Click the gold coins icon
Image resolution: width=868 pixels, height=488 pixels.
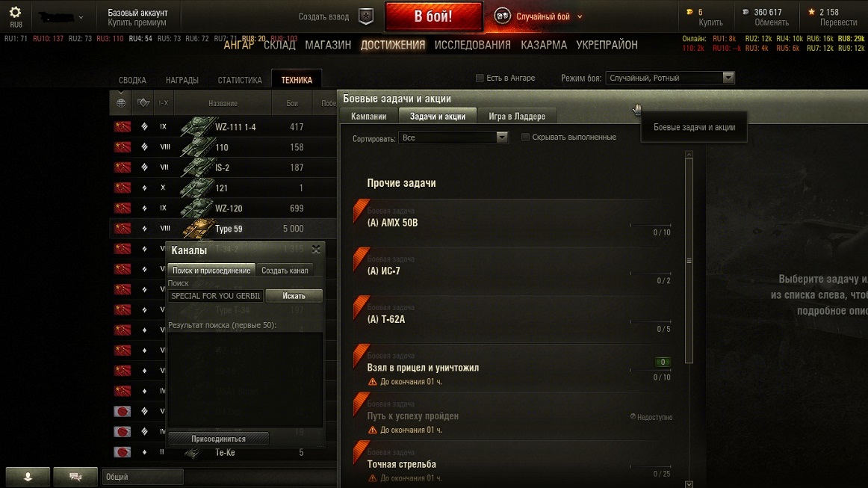point(689,12)
